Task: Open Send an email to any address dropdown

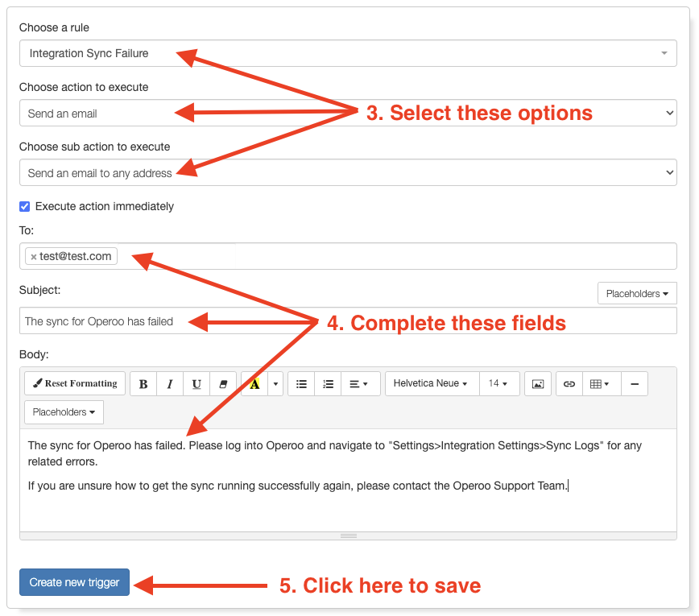Action: coord(348,172)
